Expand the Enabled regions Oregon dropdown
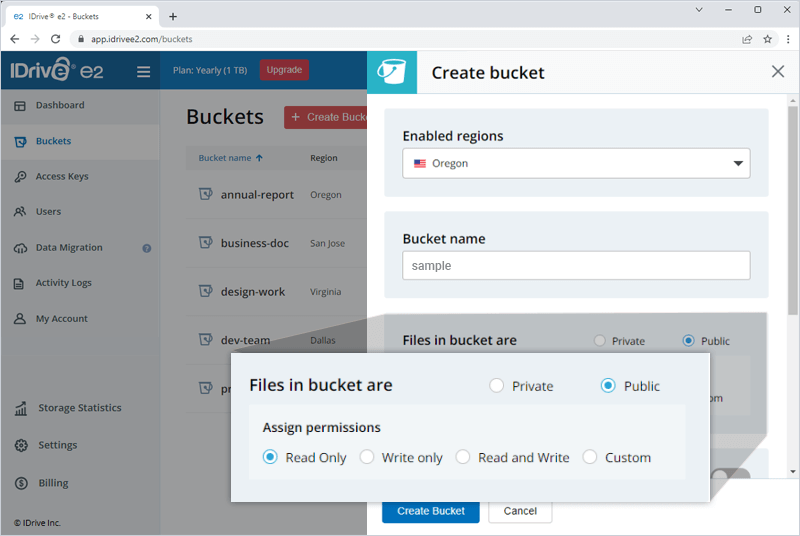The width and height of the screenshot is (800, 536). coord(576,163)
